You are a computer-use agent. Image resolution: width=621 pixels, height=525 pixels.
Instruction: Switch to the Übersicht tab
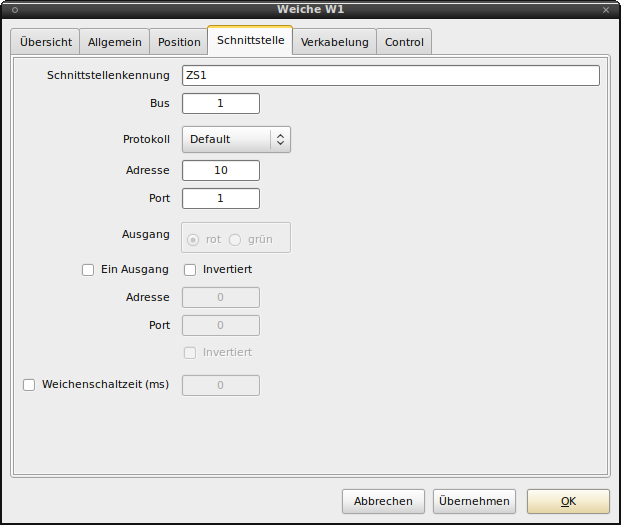pos(45,42)
